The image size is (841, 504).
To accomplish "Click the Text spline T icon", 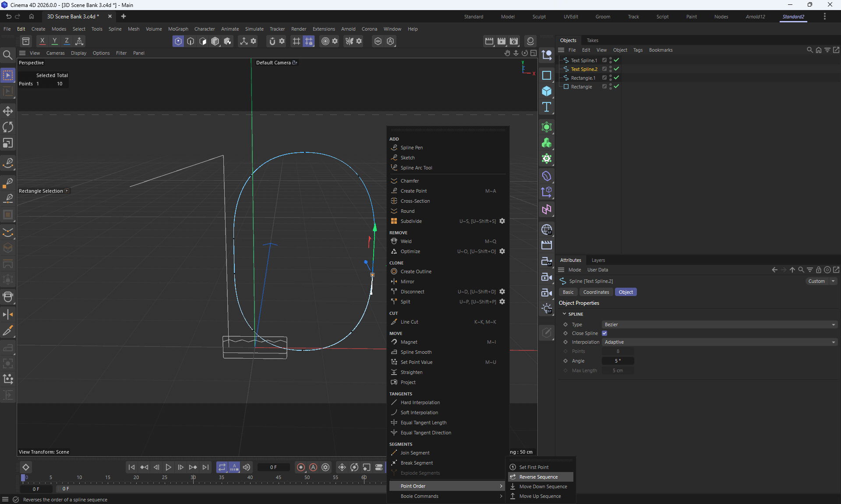I will click(546, 107).
